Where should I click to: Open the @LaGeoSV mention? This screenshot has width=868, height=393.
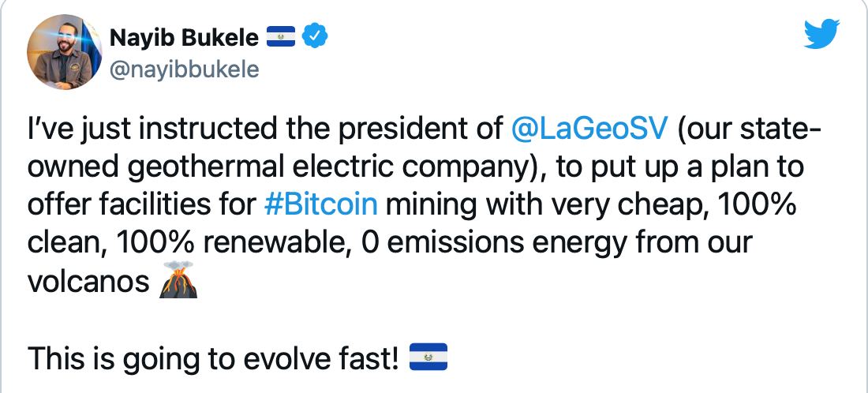pos(590,130)
